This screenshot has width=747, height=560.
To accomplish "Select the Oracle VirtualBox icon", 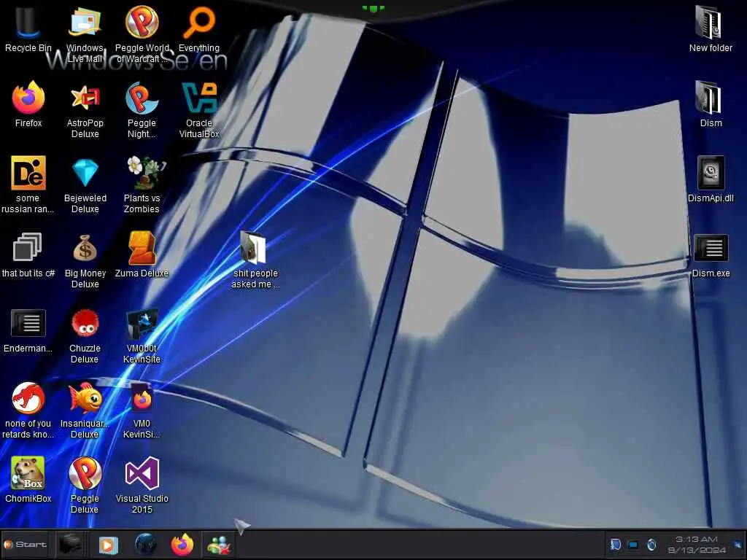I will tap(199, 98).
